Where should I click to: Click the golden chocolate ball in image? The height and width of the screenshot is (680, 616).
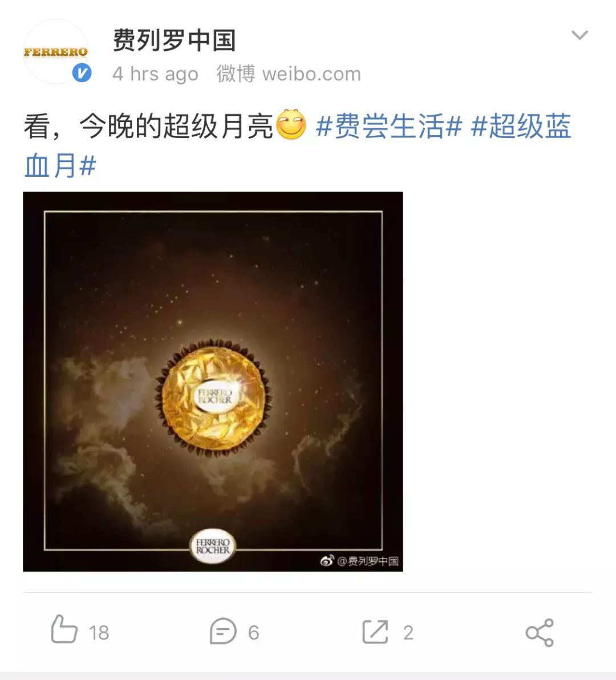coord(214,397)
